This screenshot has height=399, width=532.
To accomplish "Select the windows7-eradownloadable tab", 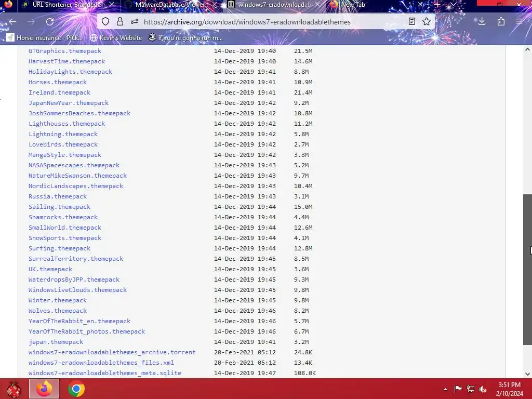I will coord(274,5).
